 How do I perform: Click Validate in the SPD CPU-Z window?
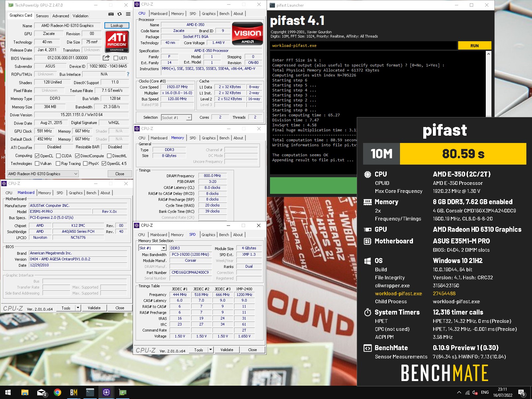[x=227, y=350]
